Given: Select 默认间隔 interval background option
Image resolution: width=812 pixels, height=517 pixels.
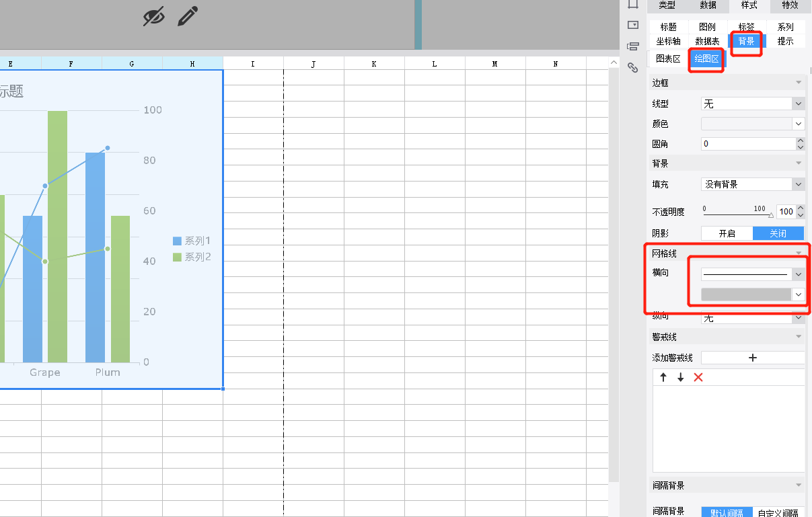Looking at the screenshot, I should point(727,512).
